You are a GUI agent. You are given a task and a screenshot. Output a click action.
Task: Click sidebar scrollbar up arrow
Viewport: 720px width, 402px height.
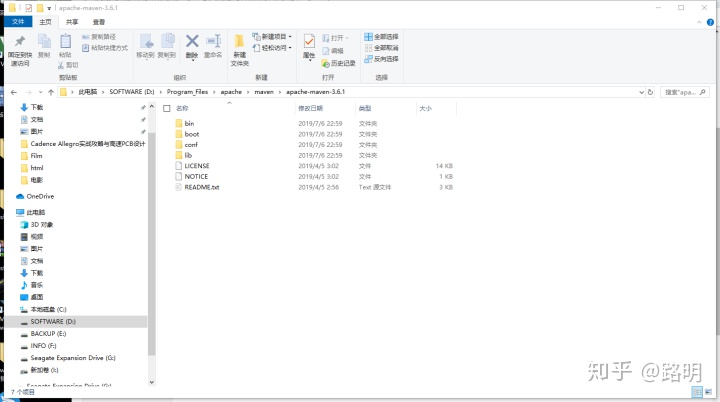152,107
